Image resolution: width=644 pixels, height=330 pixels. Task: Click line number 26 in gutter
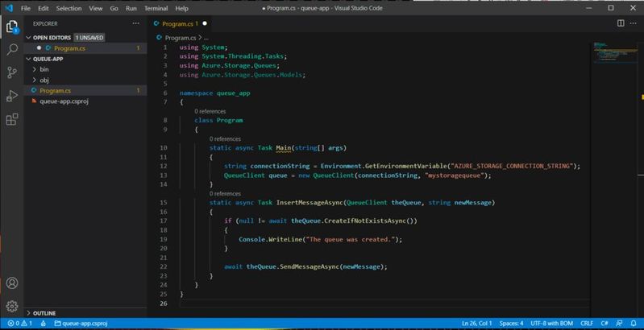click(164, 303)
